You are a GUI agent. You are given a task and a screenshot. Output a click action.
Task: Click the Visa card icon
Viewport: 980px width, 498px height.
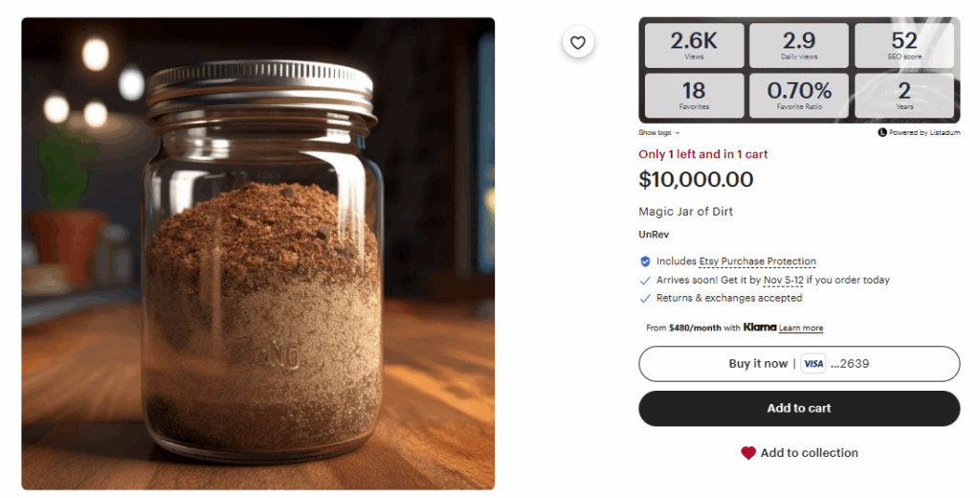click(x=813, y=364)
